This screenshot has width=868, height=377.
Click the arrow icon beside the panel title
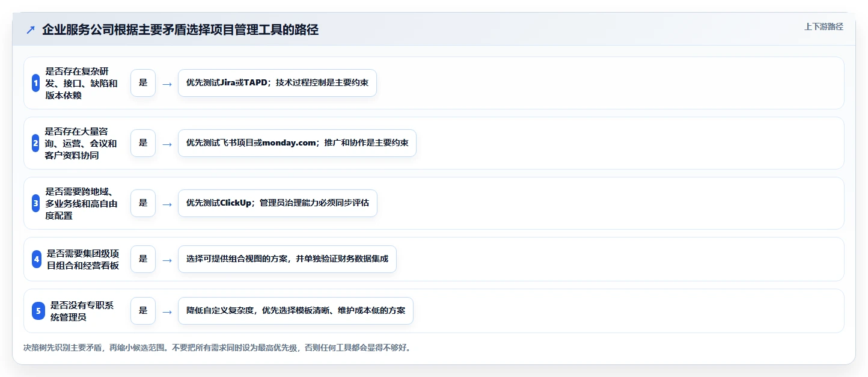(31, 29)
